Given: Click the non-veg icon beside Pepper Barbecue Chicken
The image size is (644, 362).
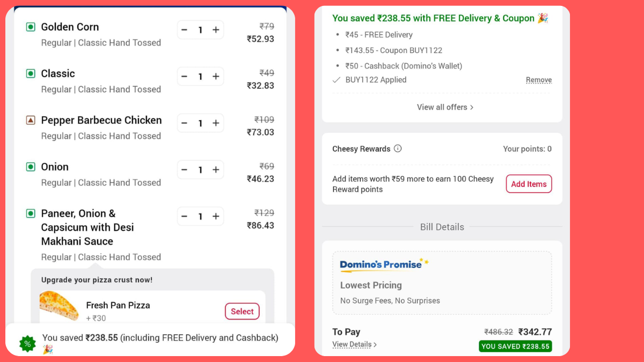Looking at the screenshot, I should point(30,120).
